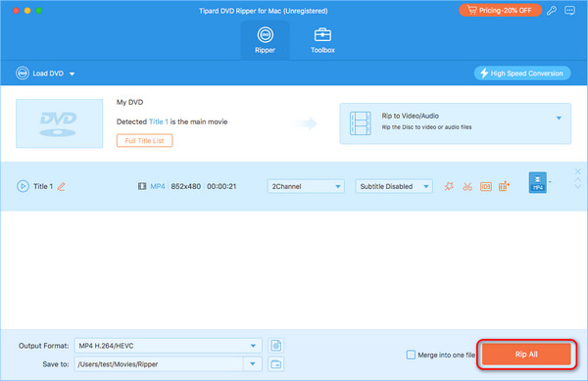The height and width of the screenshot is (381, 588).
Task: Open the enhance video icon
Action: pos(504,186)
